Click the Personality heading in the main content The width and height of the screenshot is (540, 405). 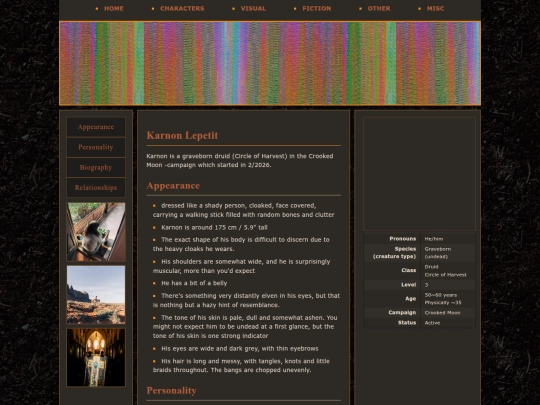tap(172, 391)
